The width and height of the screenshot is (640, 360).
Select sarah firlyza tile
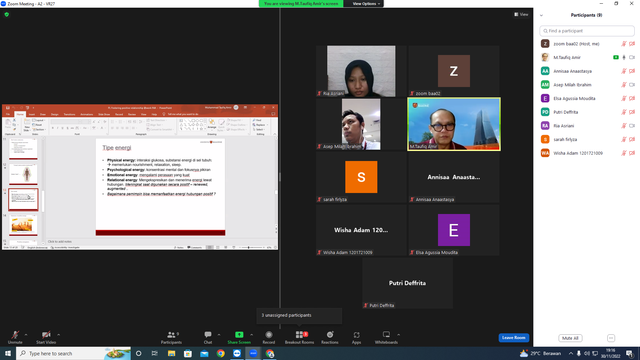point(361,177)
